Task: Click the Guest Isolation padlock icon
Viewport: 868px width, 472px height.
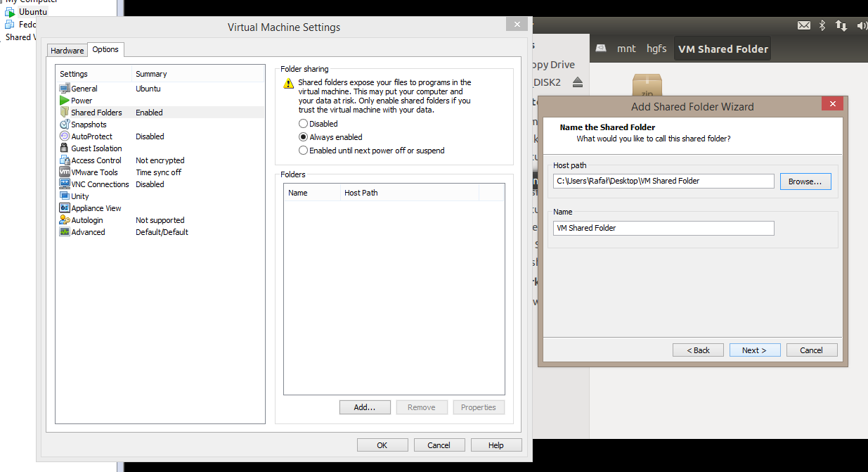Action: [x=64, y=148]
